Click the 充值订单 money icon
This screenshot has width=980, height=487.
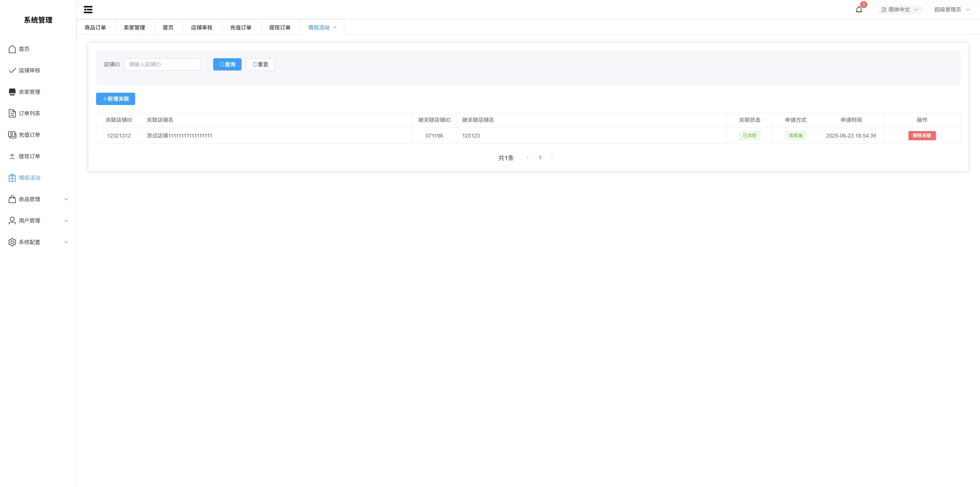click(12, 135)
